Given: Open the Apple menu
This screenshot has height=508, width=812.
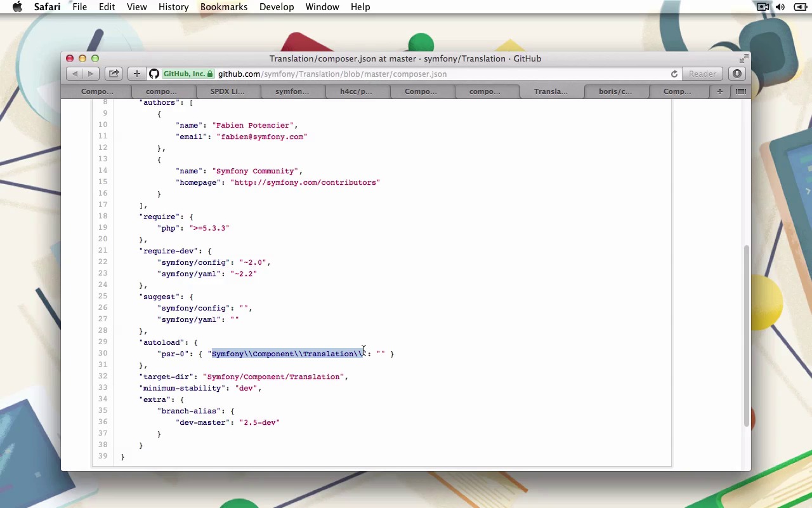Looking at the screenshot, I should click(x=17, y=7).
